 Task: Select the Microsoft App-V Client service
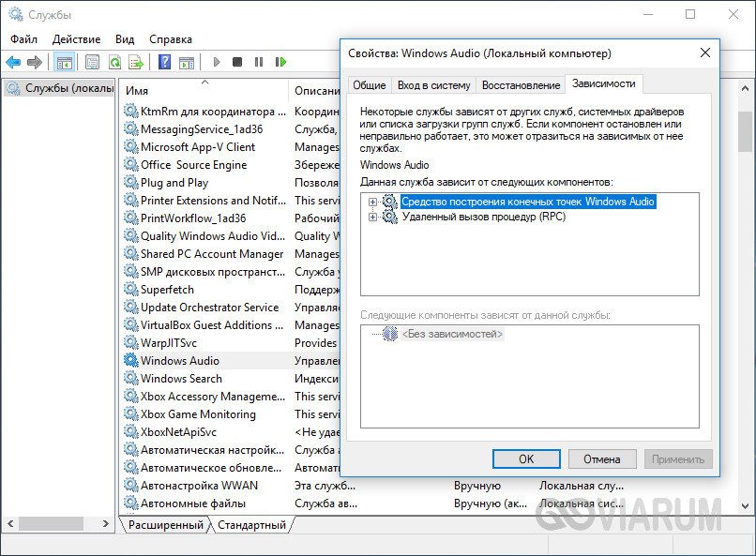198,146
